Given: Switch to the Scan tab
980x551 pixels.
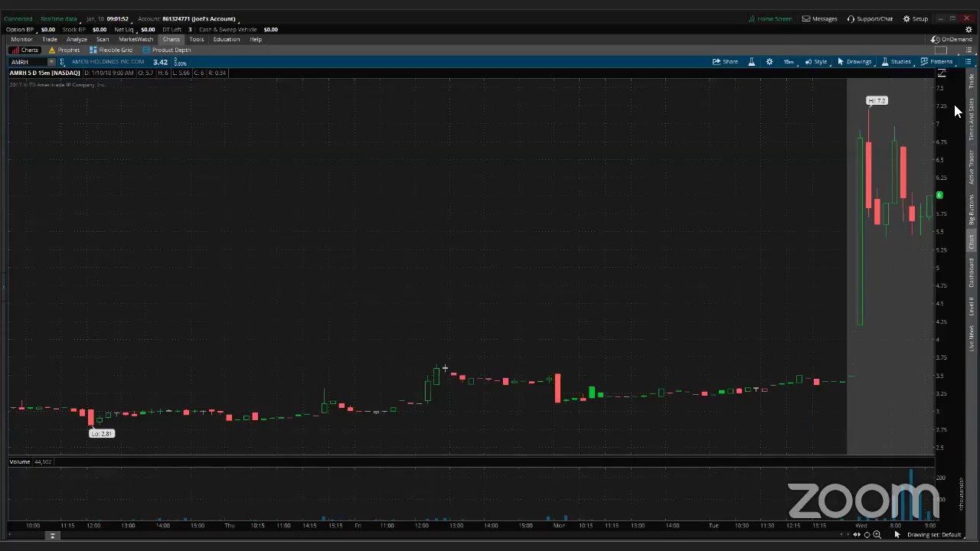Looking at the screenshot, I should pos(103,39).
